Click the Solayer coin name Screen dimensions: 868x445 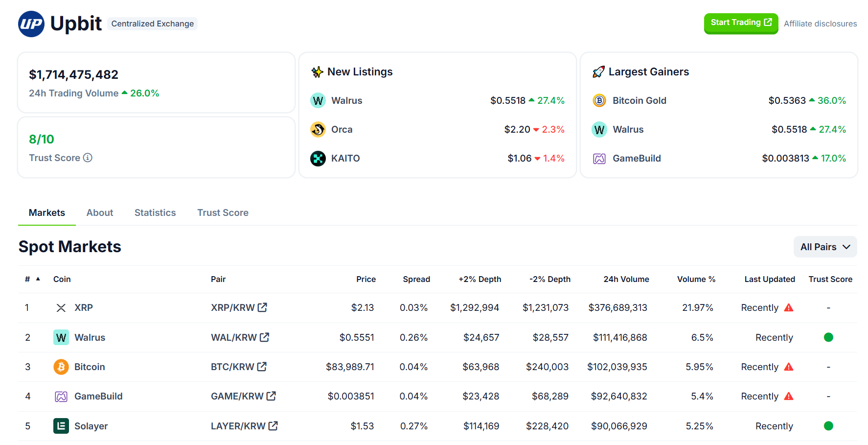pyautogui.click(x=91, y=426)
